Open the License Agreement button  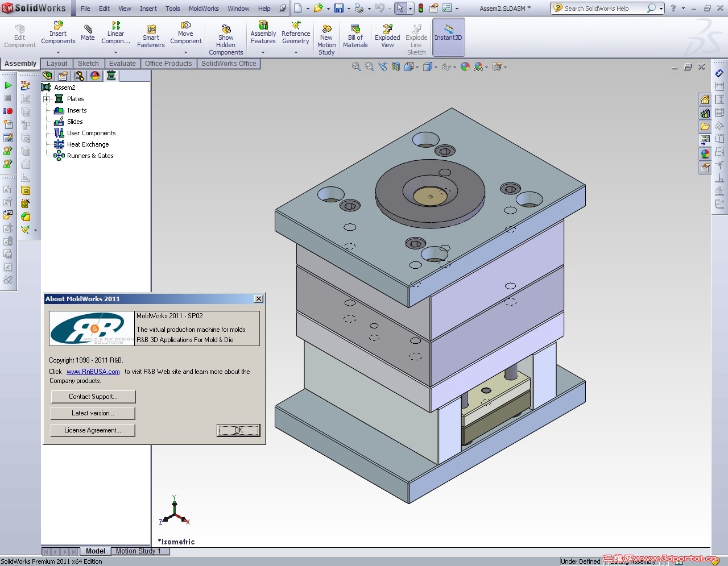tap(93, 430)
